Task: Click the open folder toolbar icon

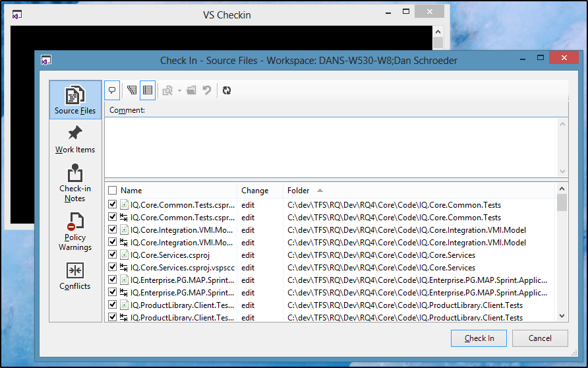Action: pyautogui.click(x=191, y=90)
